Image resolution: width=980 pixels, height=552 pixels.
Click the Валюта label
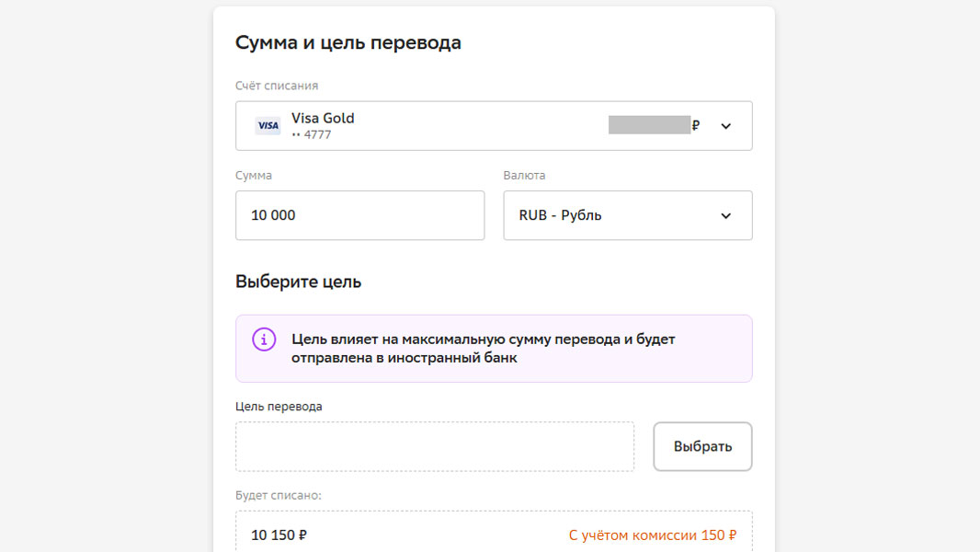(x=524, y=175)
